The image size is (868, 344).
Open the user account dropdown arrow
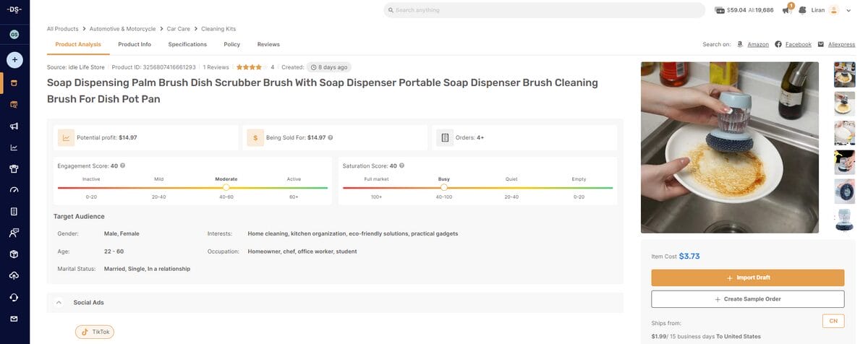[x=849, y=10]
